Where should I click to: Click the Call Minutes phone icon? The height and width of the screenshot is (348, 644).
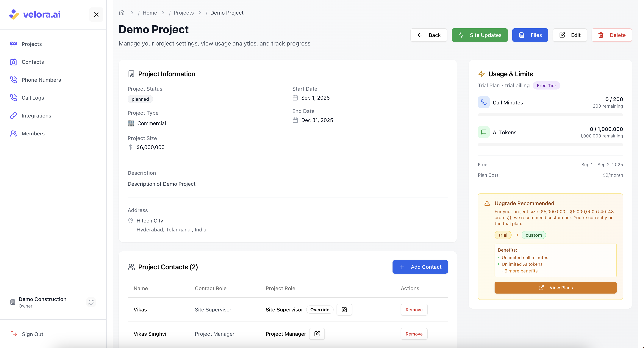point(484,102)
